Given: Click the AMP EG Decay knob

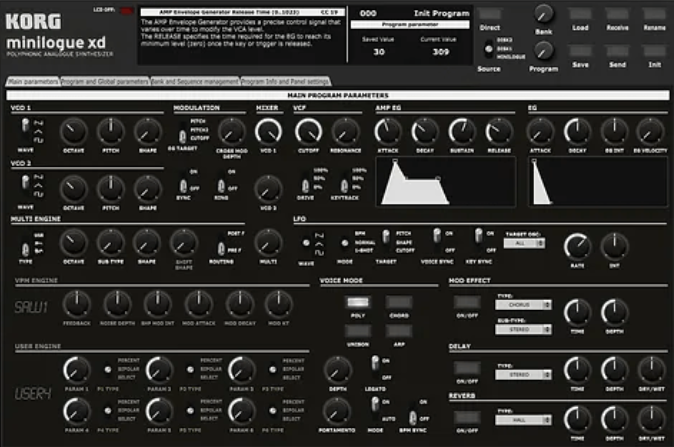Looking at the screenshot, I should pos(425,132).
